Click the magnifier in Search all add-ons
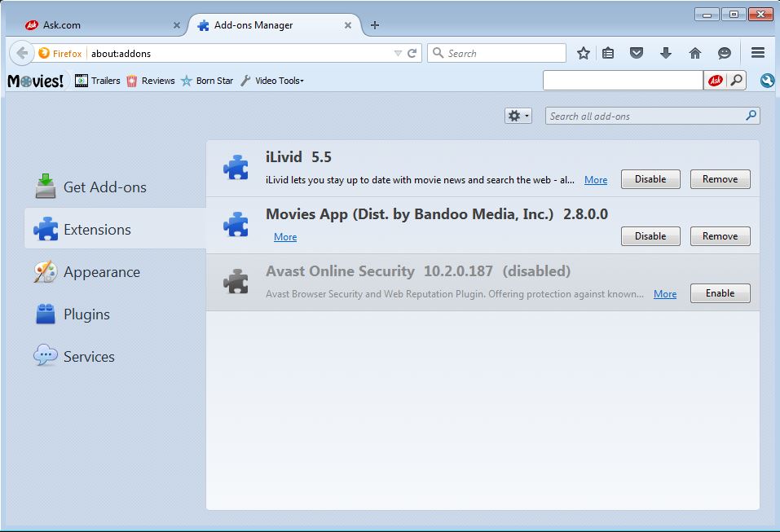The image size is (780, 532). tap(751, 116)
